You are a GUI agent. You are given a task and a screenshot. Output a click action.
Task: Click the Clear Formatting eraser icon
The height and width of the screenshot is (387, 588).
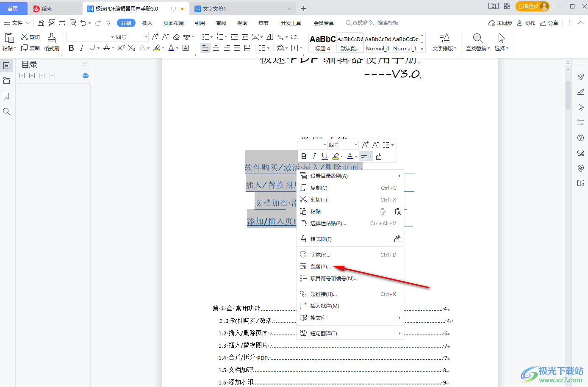(x=176, y=37)
